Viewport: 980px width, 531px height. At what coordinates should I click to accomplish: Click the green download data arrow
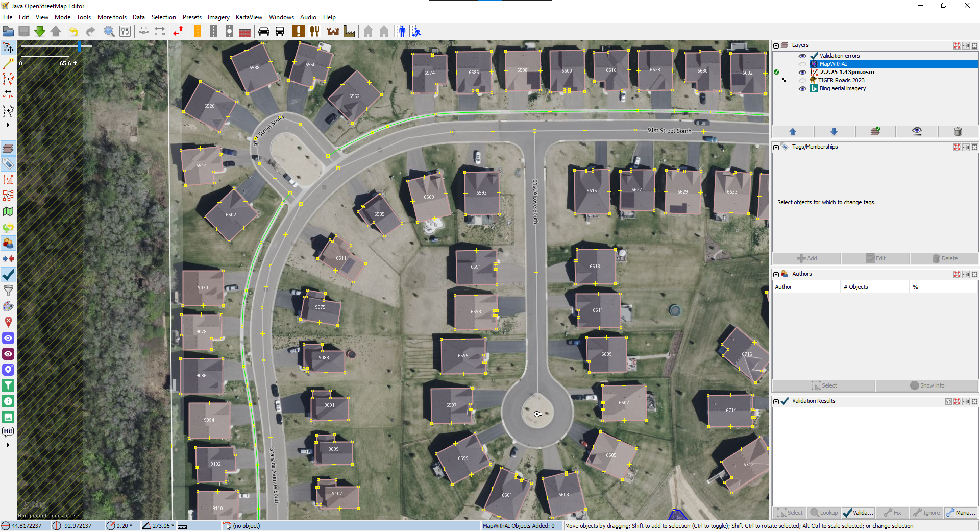[x=39, y=32]
